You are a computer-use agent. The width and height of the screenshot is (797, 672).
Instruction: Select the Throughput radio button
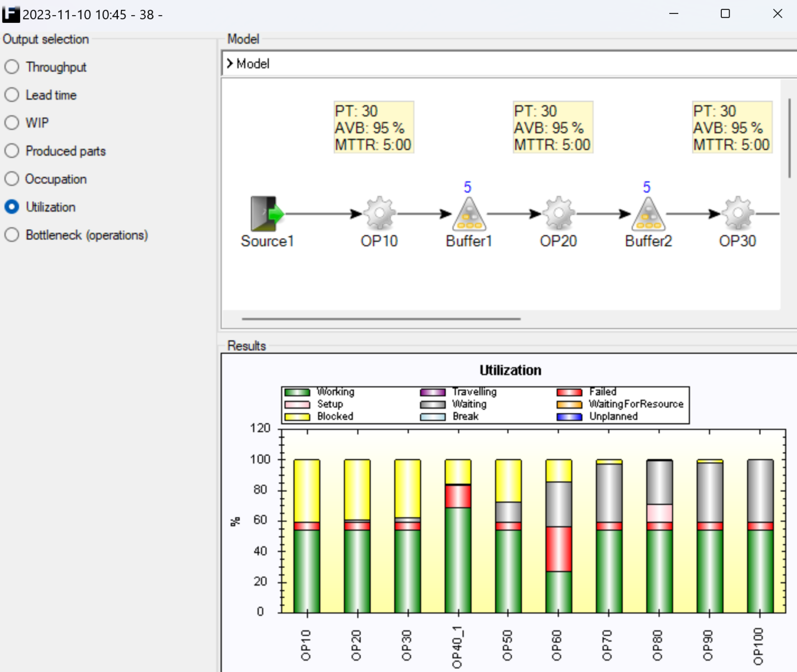point(12,67)
